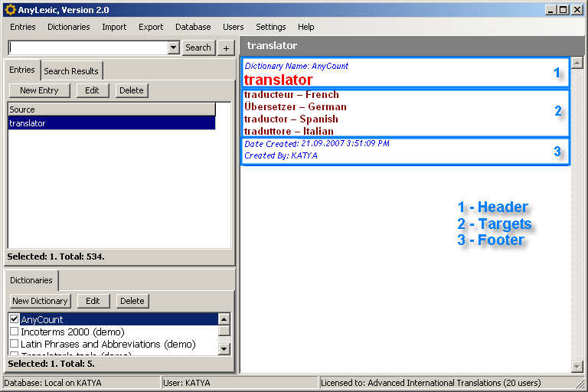The image size is (588, 392).
Task: Open the Users menu
Action: point(234,27)
